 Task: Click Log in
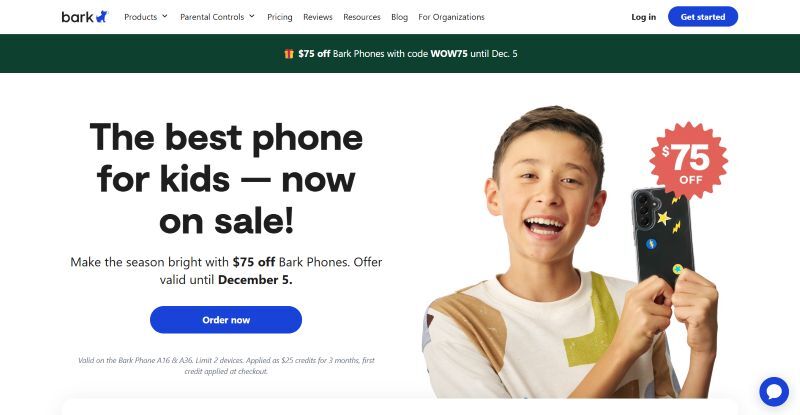pos(643,17)
